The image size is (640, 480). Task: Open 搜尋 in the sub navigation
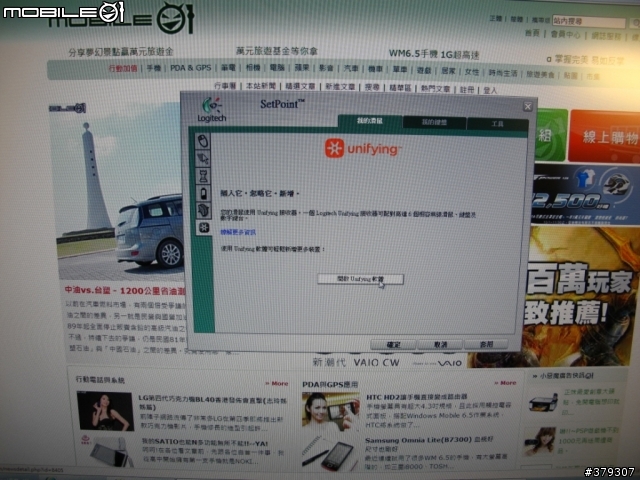tap(372, 87)
